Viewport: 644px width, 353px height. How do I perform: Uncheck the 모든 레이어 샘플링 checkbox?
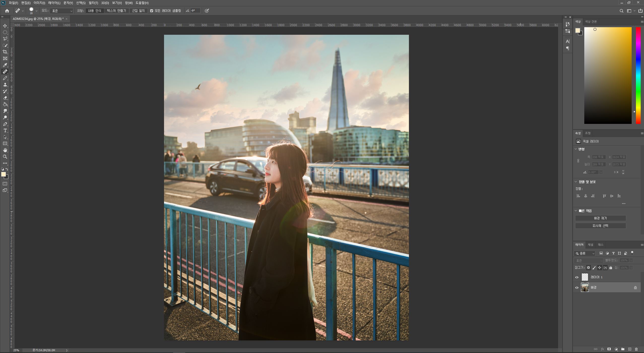tap(152, 11)
